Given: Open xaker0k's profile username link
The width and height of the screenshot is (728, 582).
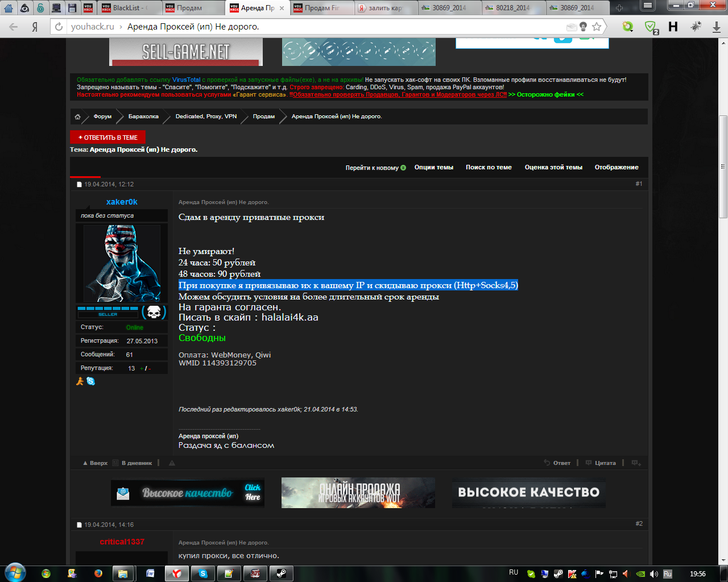Looking at the screenshot, I should click(x=122, y=202).
